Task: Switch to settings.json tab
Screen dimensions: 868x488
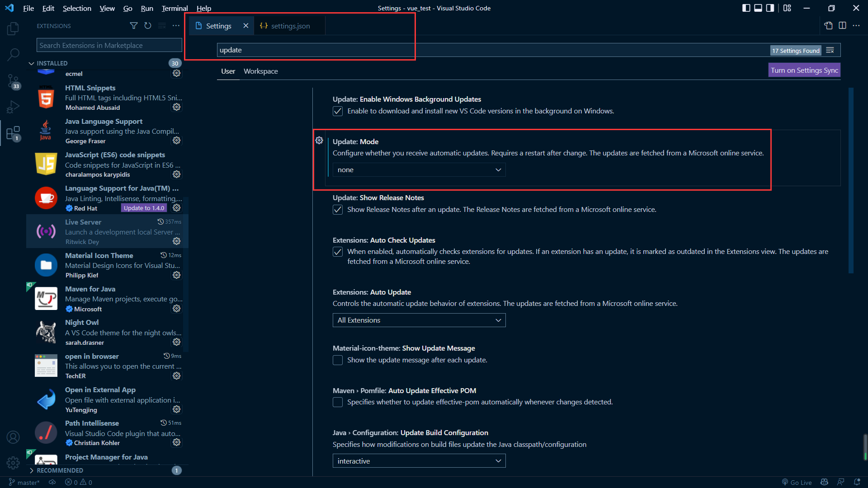Action: tap(290, 26)
